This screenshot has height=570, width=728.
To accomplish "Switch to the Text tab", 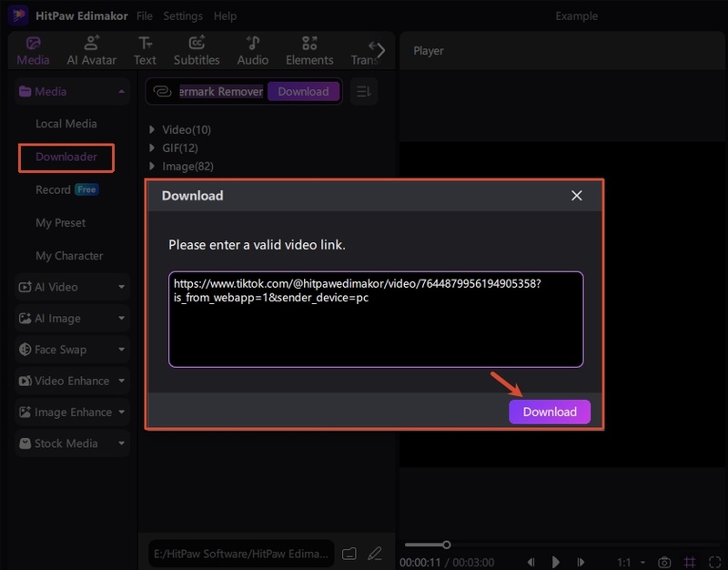I will tap(145, 51).
